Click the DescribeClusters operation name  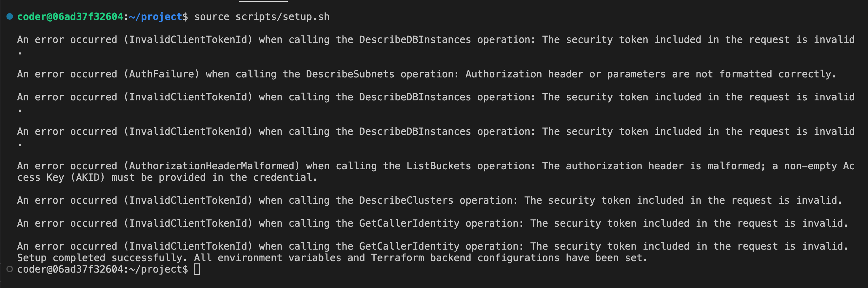point(406,200)
